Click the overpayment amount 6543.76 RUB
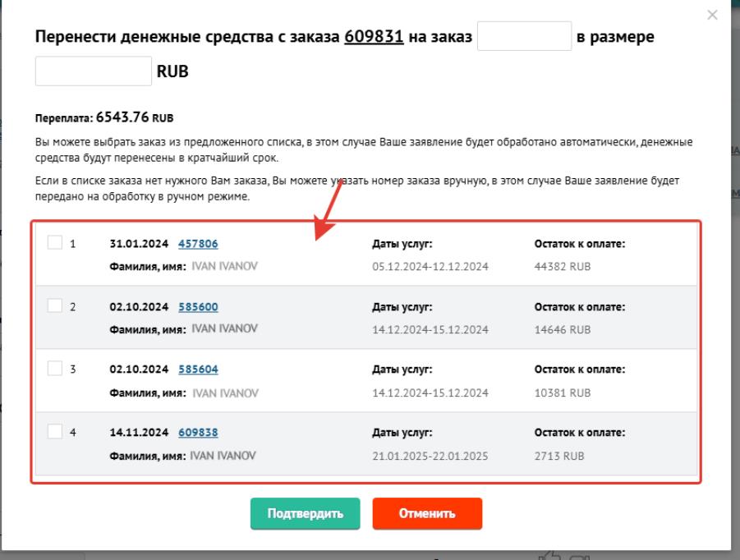The image size is (740, 560). [x=135, y=117]
